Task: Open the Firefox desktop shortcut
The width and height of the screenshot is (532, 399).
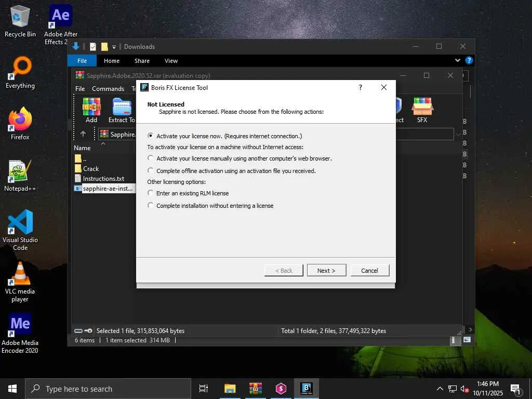Action: click(20, 124)
